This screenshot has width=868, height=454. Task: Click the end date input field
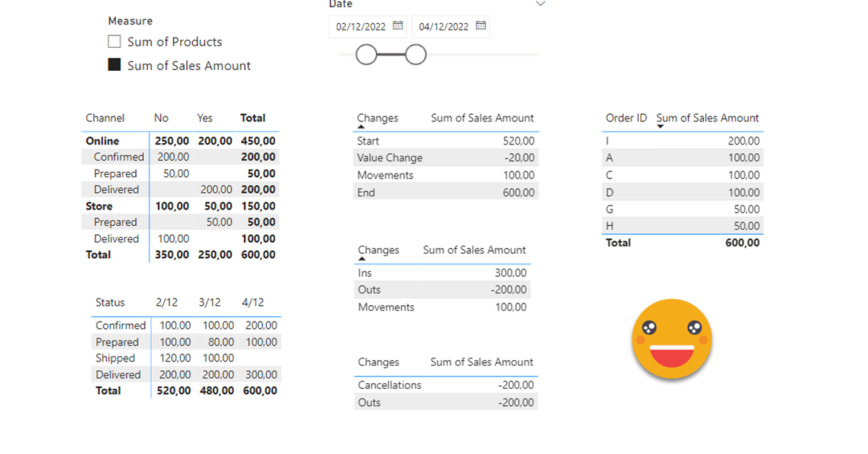pos(445,25)
